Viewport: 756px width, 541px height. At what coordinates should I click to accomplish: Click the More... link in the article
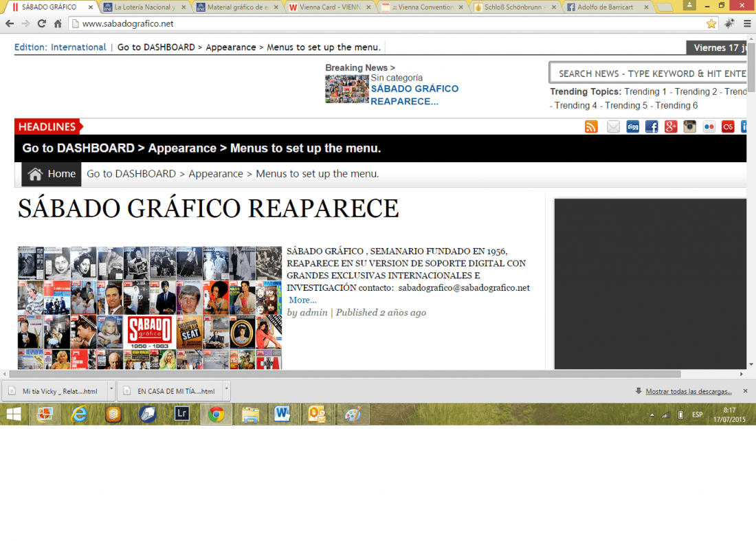click(x=303, y=300)
